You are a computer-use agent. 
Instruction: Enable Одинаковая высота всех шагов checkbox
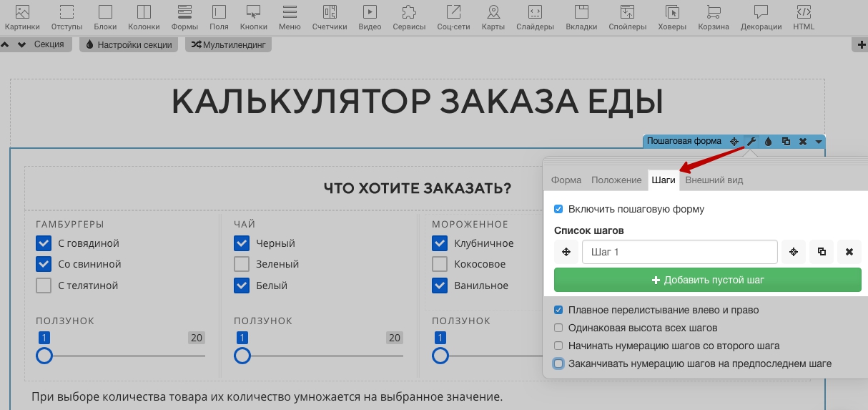tap(558, 328)
